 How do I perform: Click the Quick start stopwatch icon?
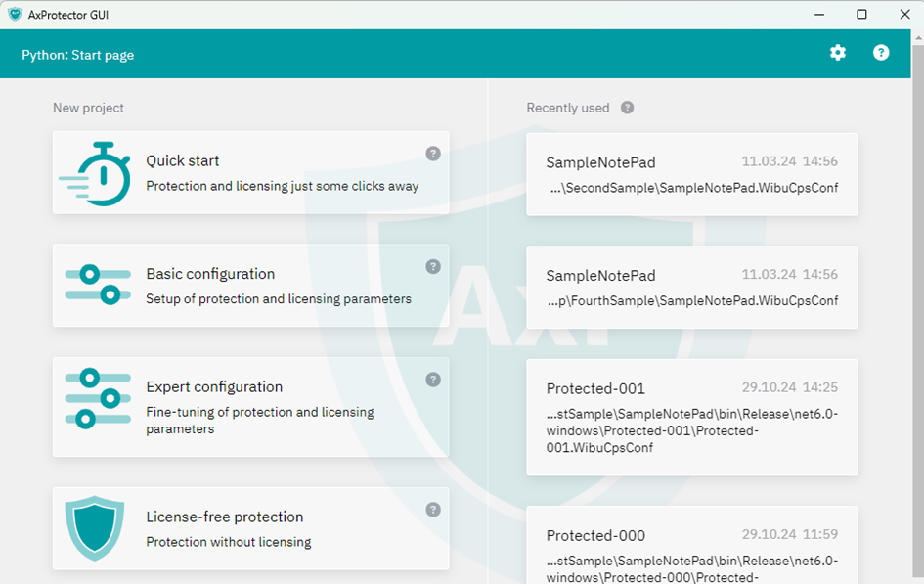(96, 173)
